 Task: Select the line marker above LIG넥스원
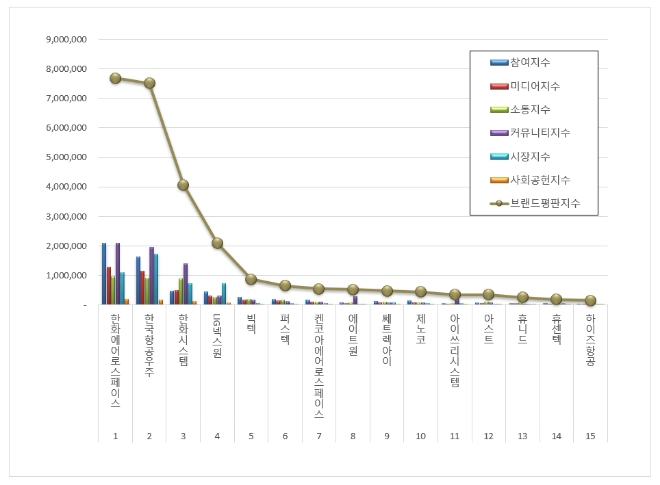point(217,243)
